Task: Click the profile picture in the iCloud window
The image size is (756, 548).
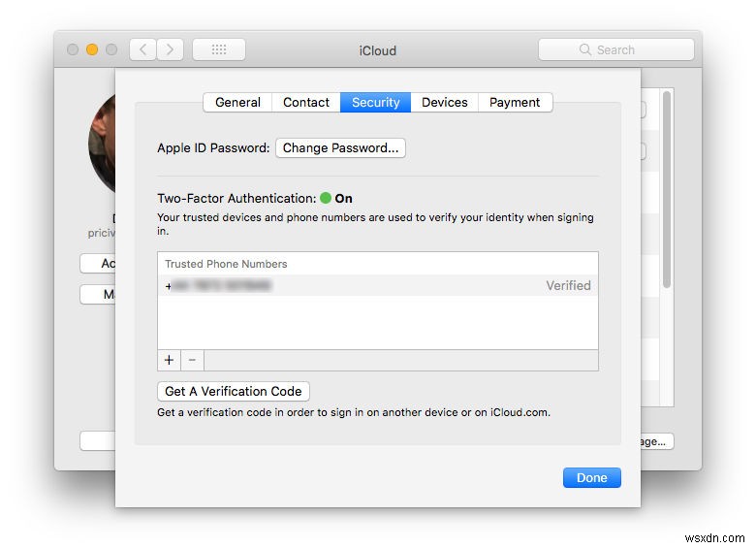Action: [x=102, y=144]
